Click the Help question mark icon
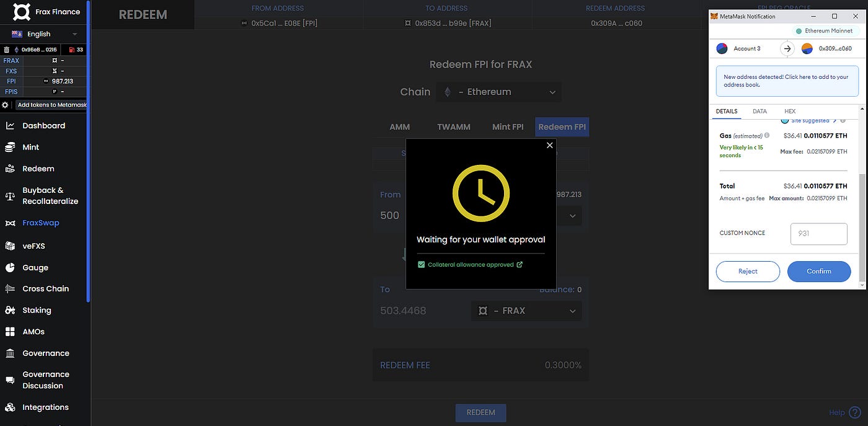 point(855,412)
